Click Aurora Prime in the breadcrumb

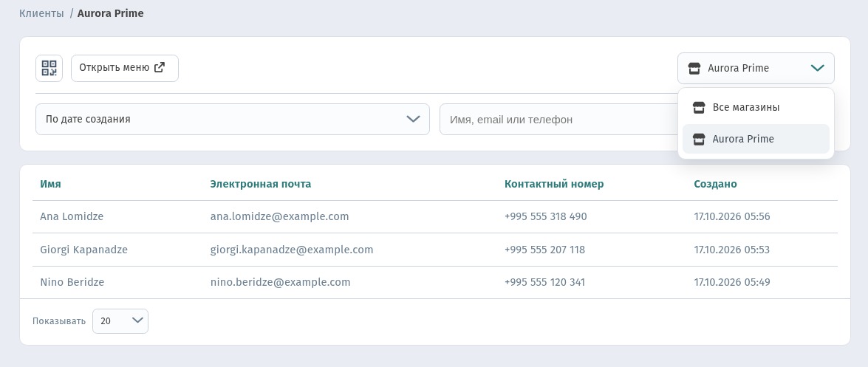tap(110, 13)
